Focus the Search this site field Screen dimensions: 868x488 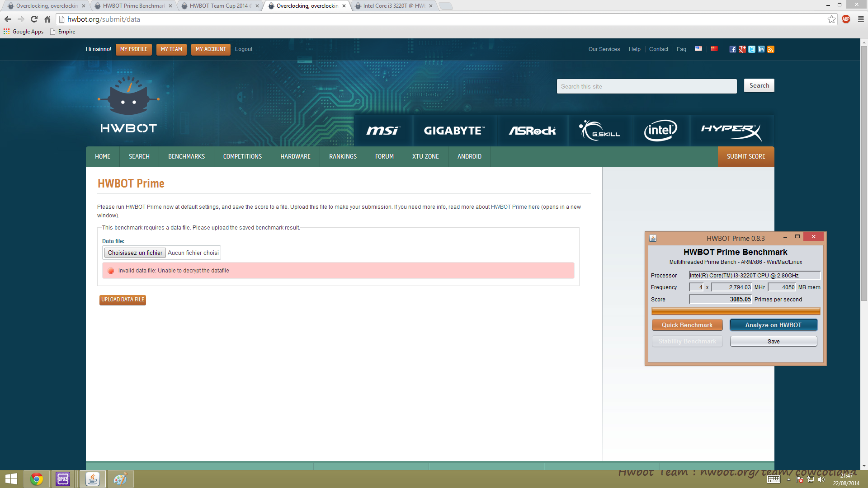(646, 86)
